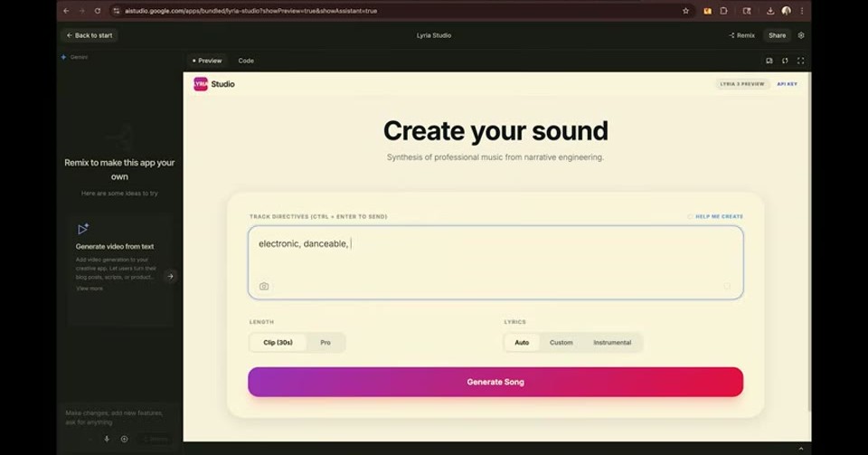
Task: Click the microphone icon in assistant panel
Action: [107, 439]
